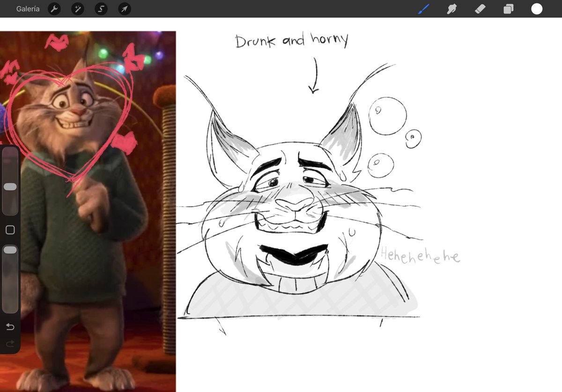The height and width of the screenshot is (392, 562).
Task: Undo the last stroke
Action: click(x=10, y=327)
